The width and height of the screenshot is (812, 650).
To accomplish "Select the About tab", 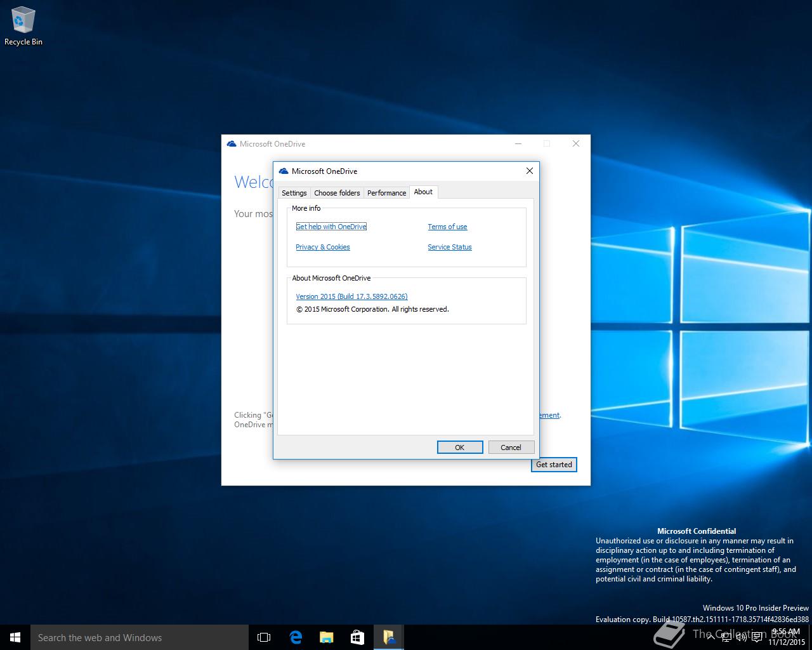I will [x=423, y=192].
